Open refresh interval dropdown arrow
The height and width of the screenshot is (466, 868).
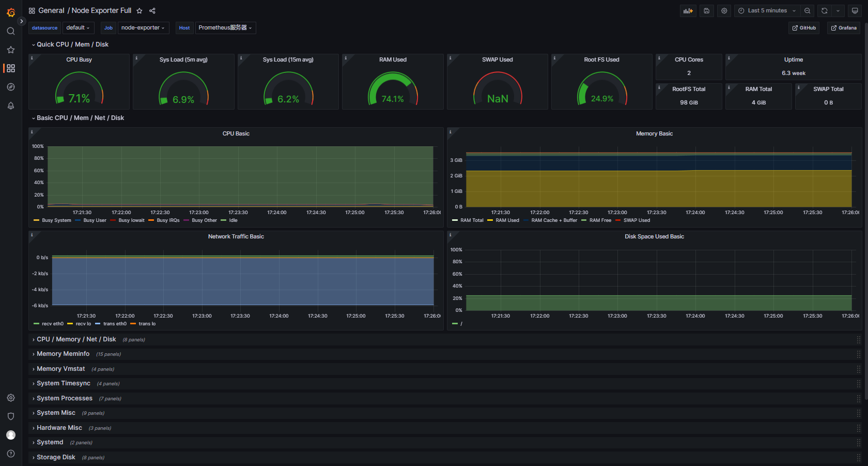(838, 11)
